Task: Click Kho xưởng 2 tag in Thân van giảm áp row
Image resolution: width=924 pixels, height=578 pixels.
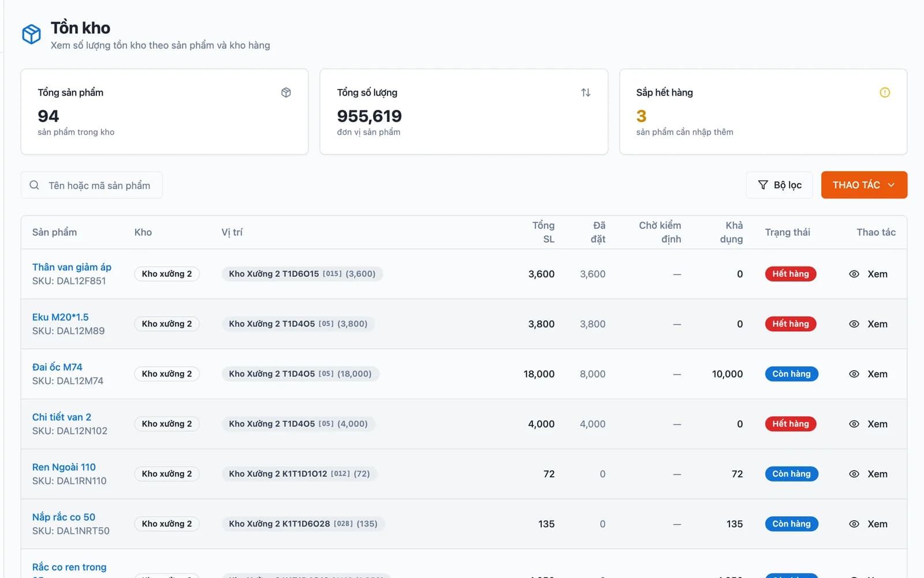Action: coord(167,274)
